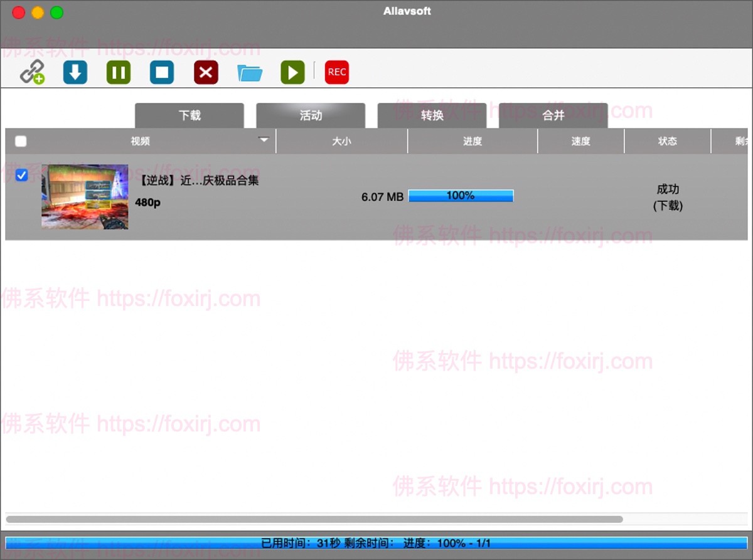Click the 成功 status text of the download
Screen dimensions: 753x560
point(668,189)
